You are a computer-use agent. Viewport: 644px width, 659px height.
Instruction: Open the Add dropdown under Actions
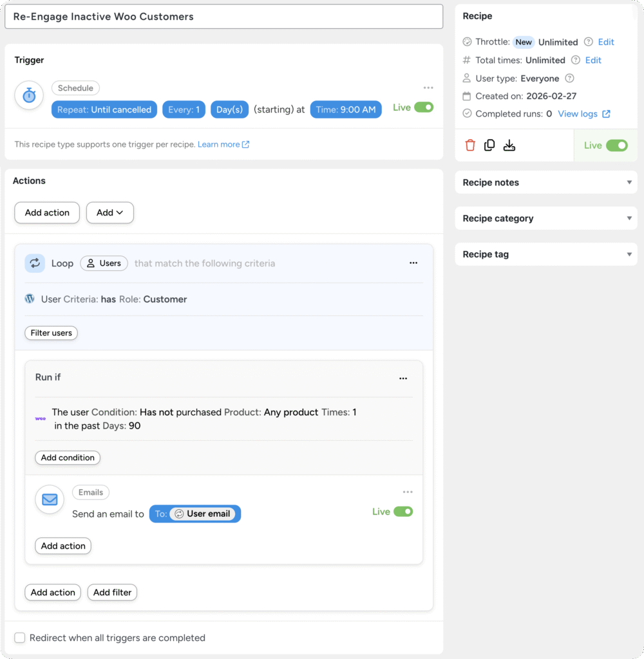(109, 212)
